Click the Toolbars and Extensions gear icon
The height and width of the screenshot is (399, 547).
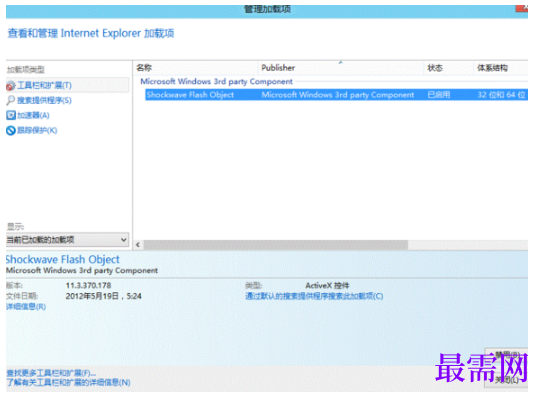coord(10,85)
